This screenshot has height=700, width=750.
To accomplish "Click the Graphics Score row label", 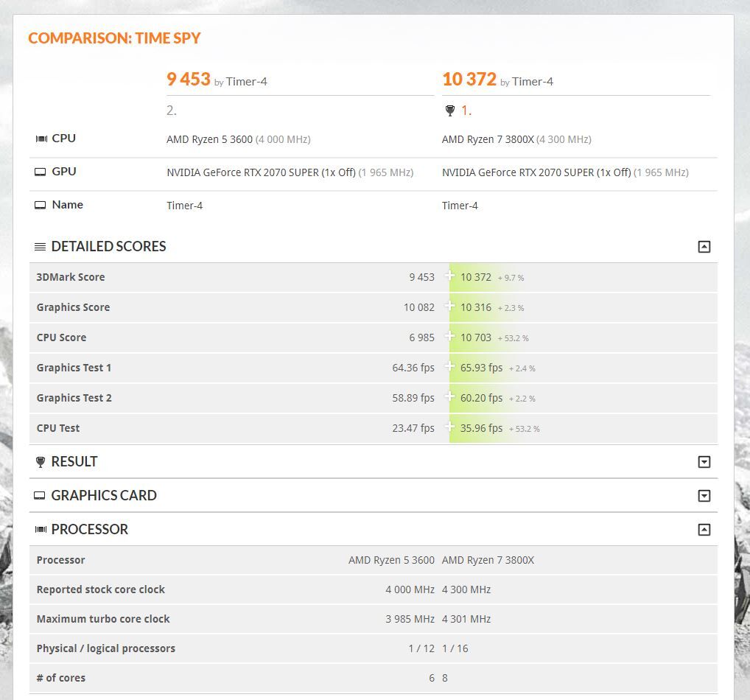I will coord(73,307).
